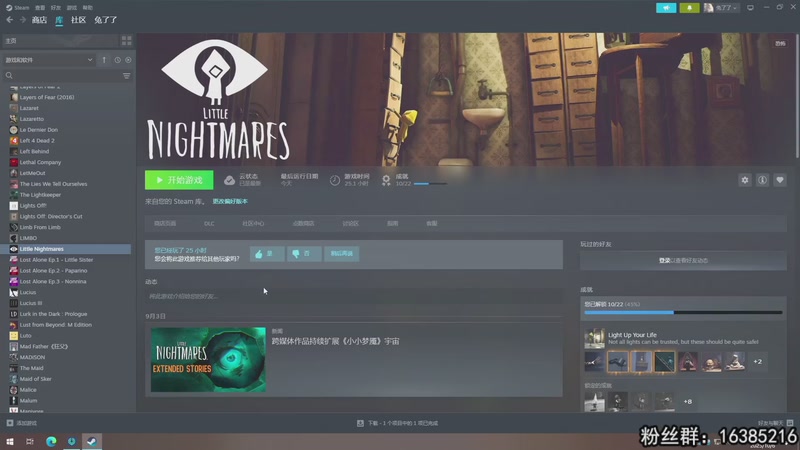Expand the 兔了了 account dropdown
The image size is (800, 450).
[x=720, y=8]
